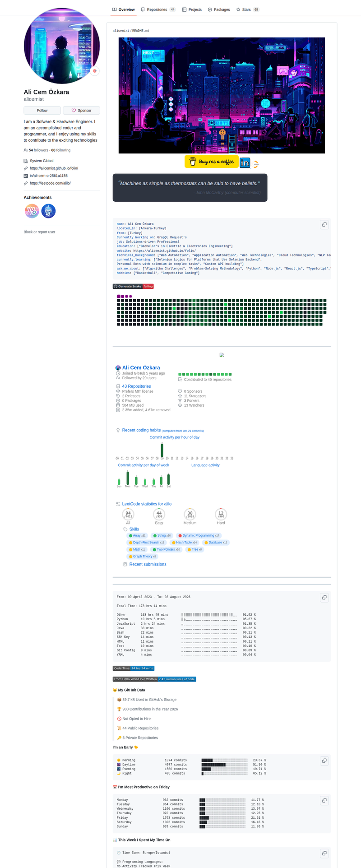Click the LinkedIn icon badge

coord(245,162)
